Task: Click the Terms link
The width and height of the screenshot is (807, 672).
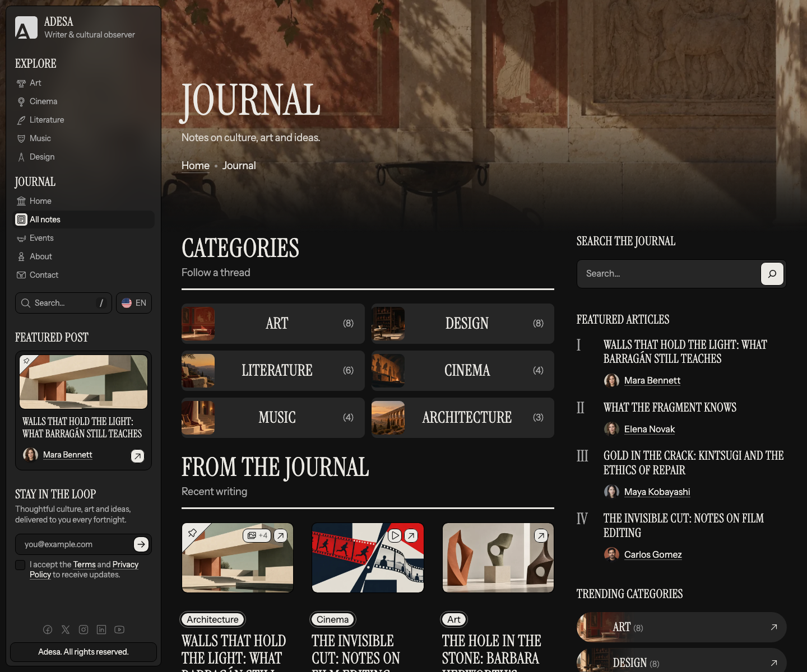Action: pos(85,564)
